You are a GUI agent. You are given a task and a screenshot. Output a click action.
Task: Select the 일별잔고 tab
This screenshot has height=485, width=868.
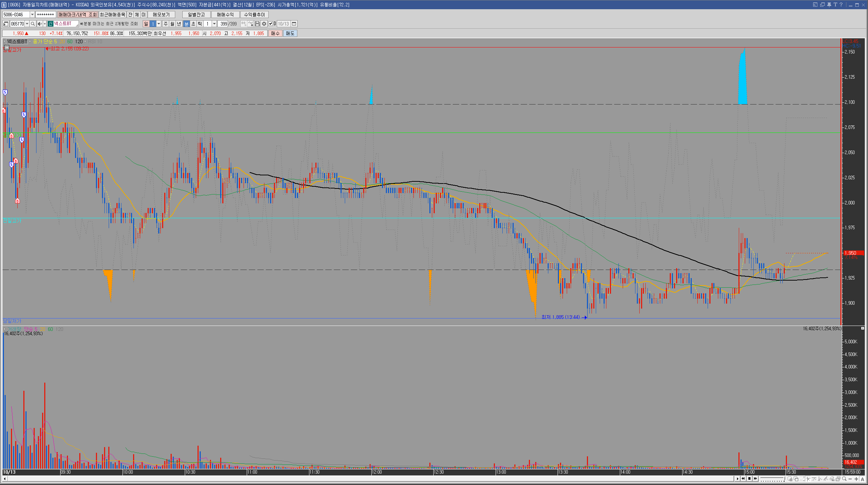196,15
